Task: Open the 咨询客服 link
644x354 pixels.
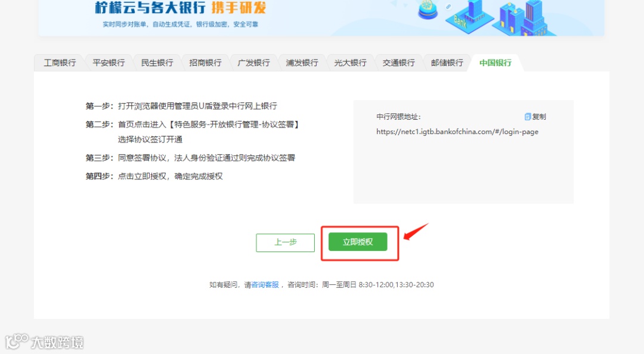Action: click(x=265, y=285)
